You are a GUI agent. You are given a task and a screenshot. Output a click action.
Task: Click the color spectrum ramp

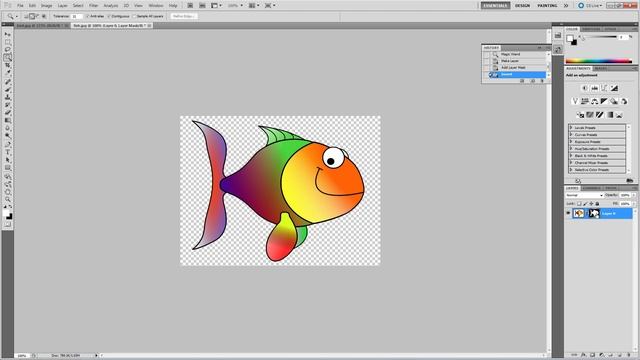pos(598,61)
